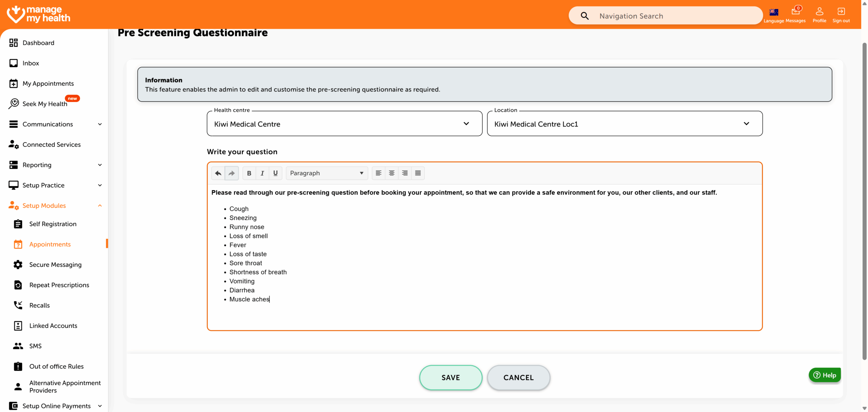
Task: Open the Paragraph style dropdown
Action: (327, 173)
